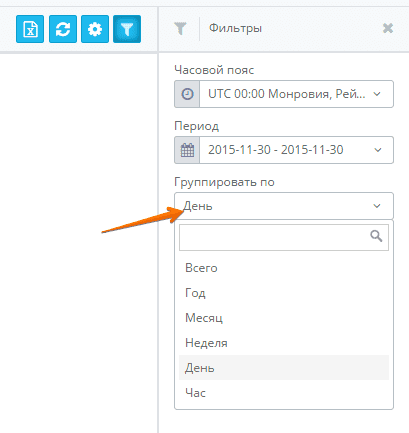This screenshot has height=433, width=409.
Task: Close the Фильтры panel
Action: 388,28
